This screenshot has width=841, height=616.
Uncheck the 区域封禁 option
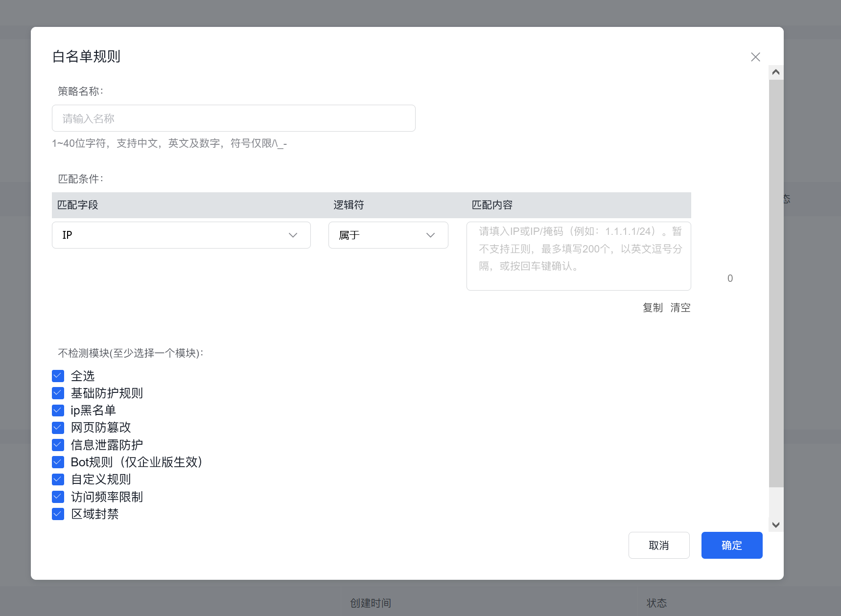58,514
